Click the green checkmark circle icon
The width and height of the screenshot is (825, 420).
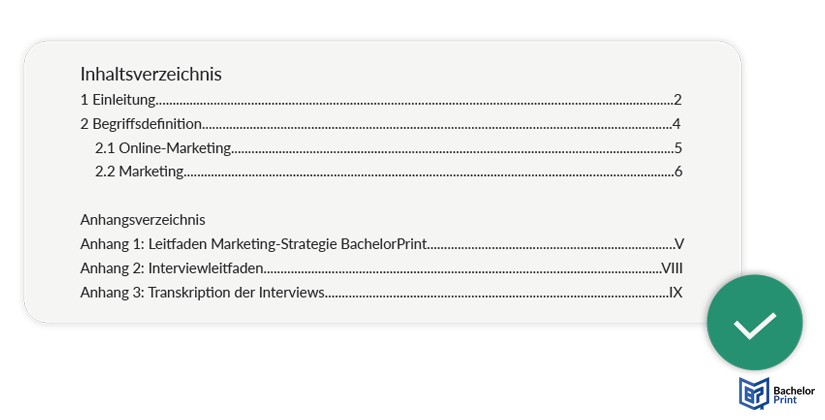(x=754, y=322)
